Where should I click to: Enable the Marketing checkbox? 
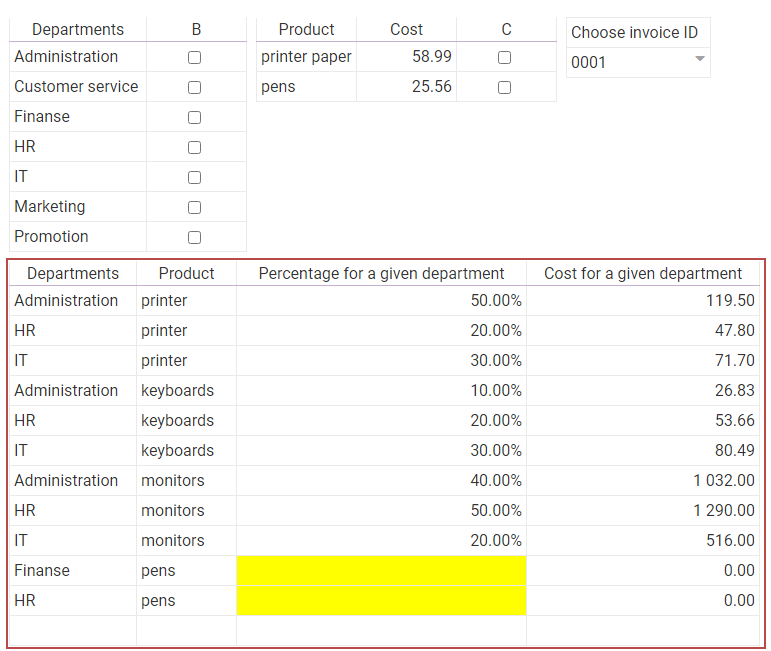[194, 207]
